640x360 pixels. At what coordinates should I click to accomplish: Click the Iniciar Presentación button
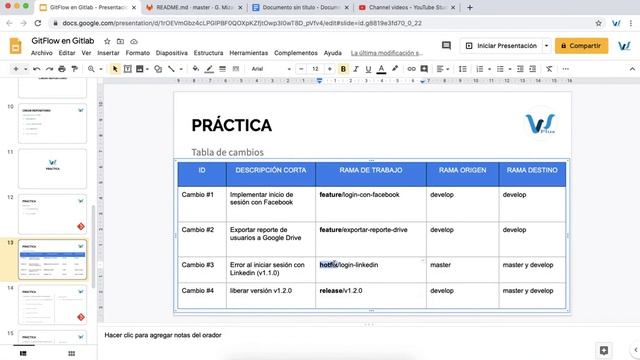[502, 46]
